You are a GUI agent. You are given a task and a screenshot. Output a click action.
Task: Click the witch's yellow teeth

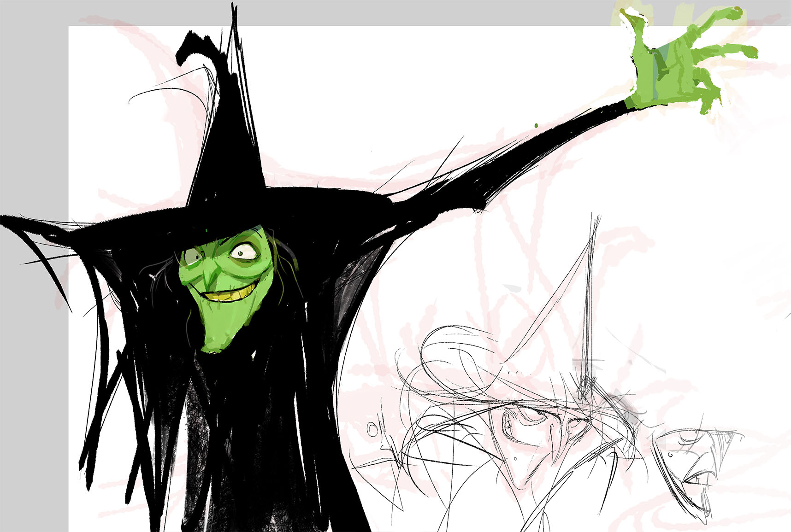pos(230,294)
